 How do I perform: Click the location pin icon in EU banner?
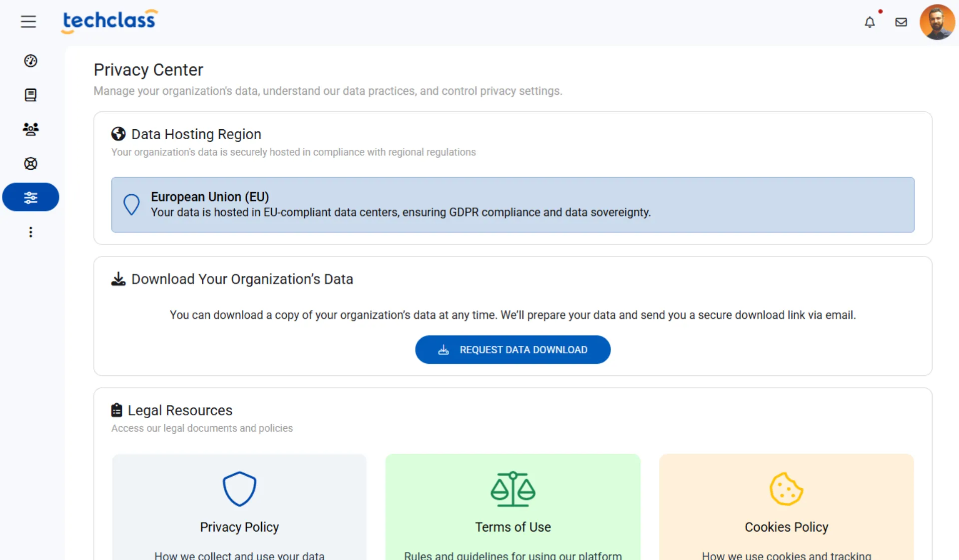click(131, 204)
